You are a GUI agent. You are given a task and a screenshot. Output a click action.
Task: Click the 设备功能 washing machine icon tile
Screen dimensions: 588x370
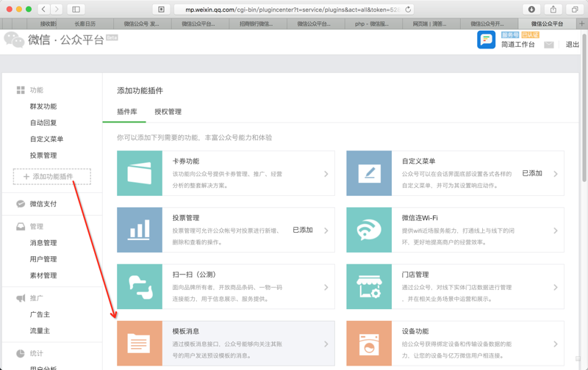(x=369, y=343)
